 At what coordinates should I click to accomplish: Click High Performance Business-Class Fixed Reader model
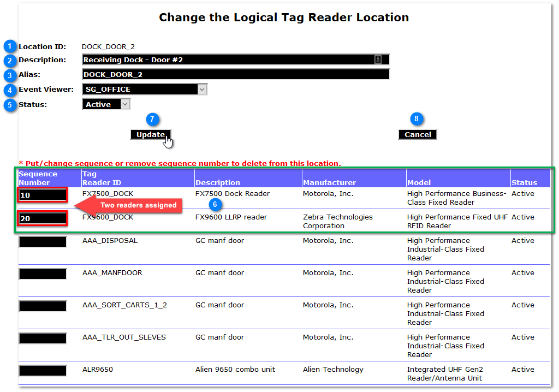pos(457,198)
